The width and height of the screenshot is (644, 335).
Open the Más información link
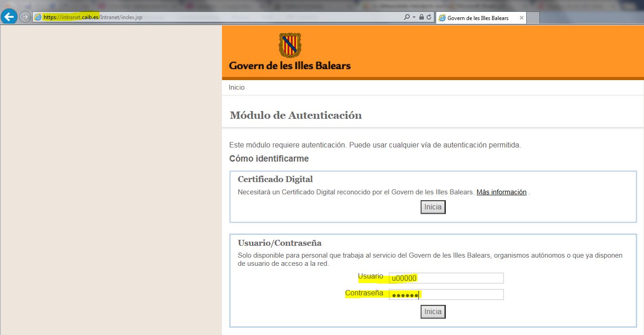click(x=501, y=192)
